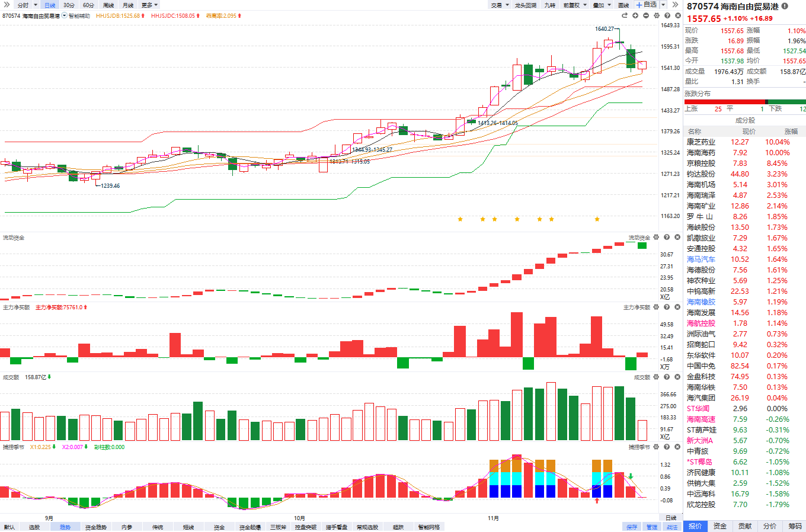The height and width of the screenshot is (532, 806).
Task: Click the info icon beside 海南自由贸易港 title
Action: coord(785,6)
